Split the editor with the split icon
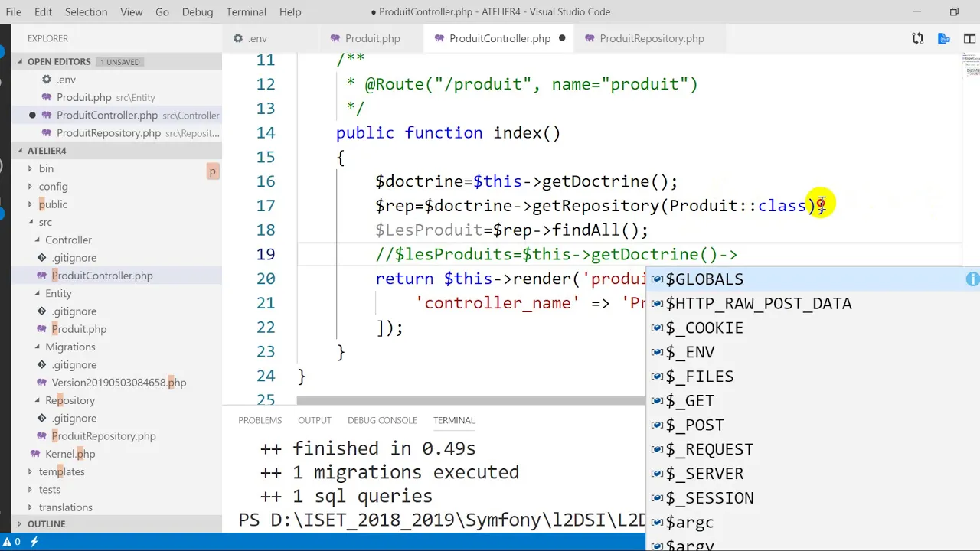This screenshot has height=551, width=980. [971, 38]
